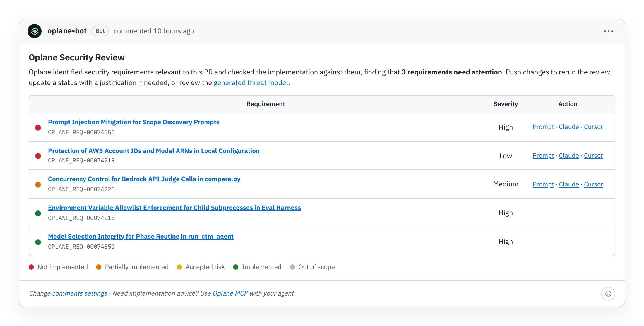Click the Partially implemented legend label
Screen dimensions: 644x326
(137, 267)
